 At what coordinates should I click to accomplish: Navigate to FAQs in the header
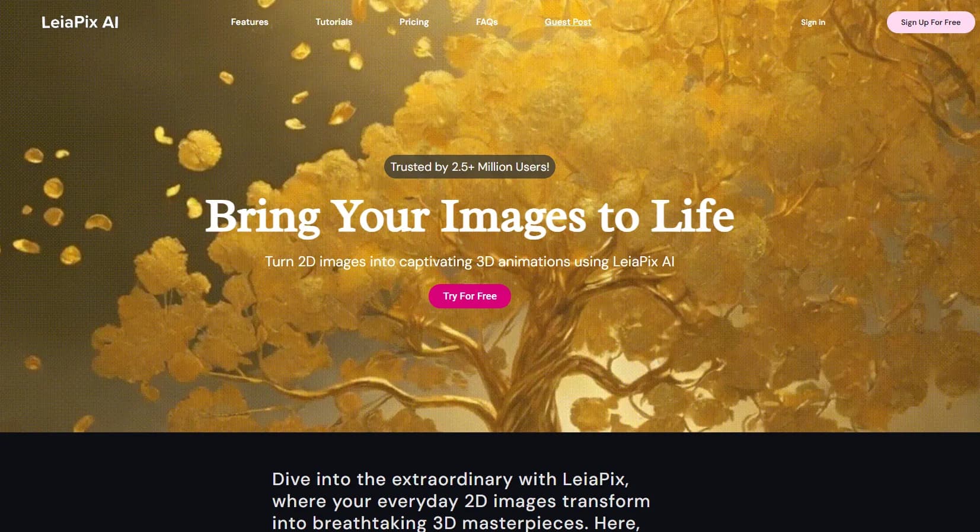(x=487, y=22)
